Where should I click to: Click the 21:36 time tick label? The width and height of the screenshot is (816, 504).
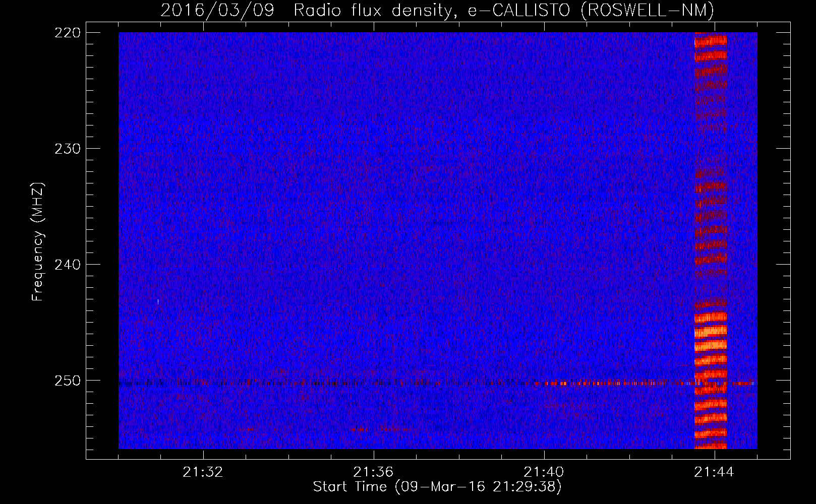[x=373, y=472]
